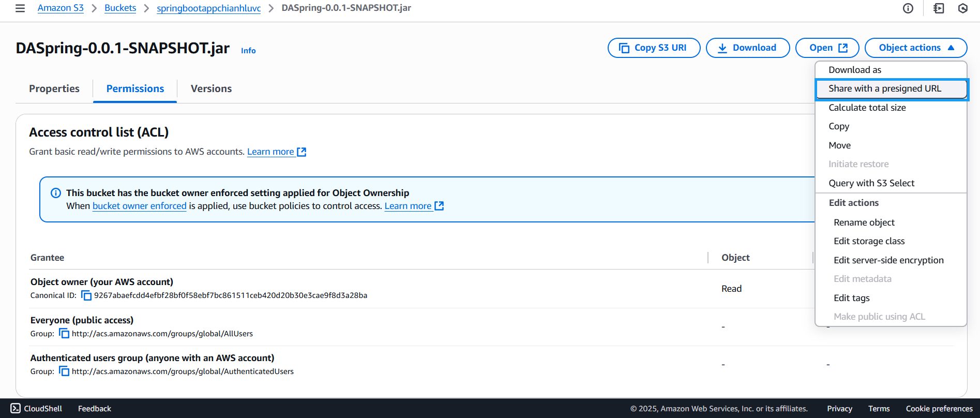Select Calculate total size menu item
Viewport: 980px width, 418px height.
[x=891, y=108]
